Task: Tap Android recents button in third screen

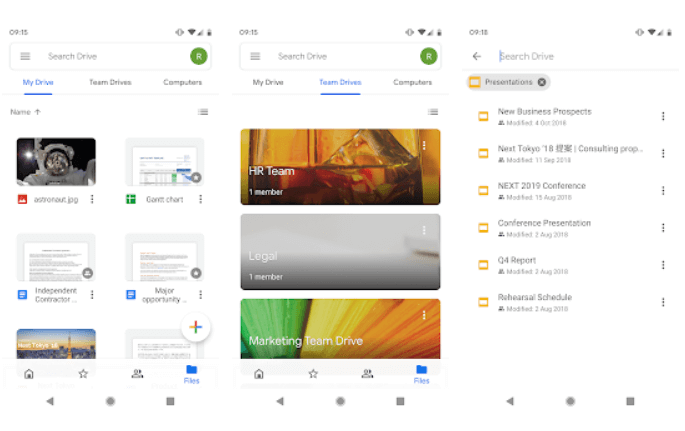Action: coord(630,401)
